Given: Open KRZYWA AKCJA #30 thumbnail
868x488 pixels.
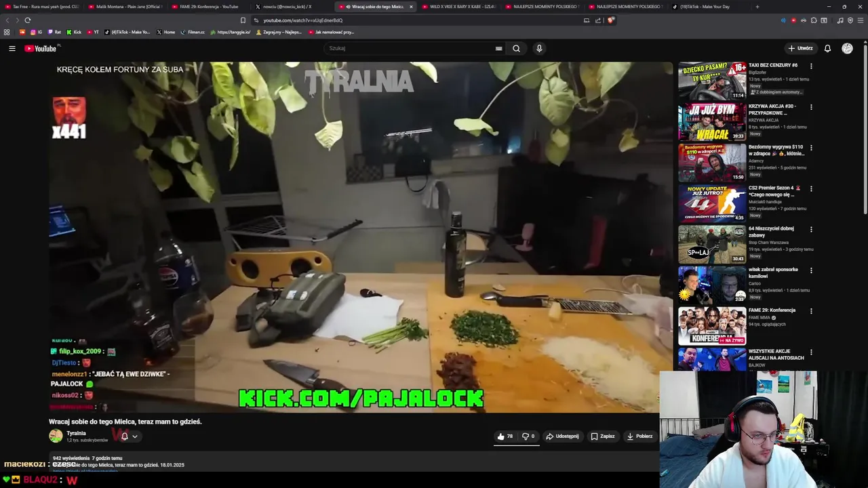Looking at the screenshot, I should click(712, 122).
